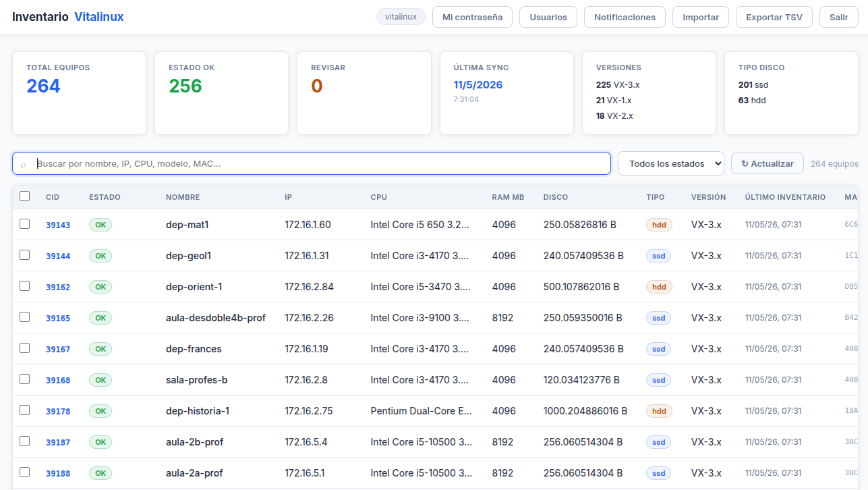Click the OK status badge for dep-orient-1
The height and width of the screenshot is (490, 868).
[100, 287]
